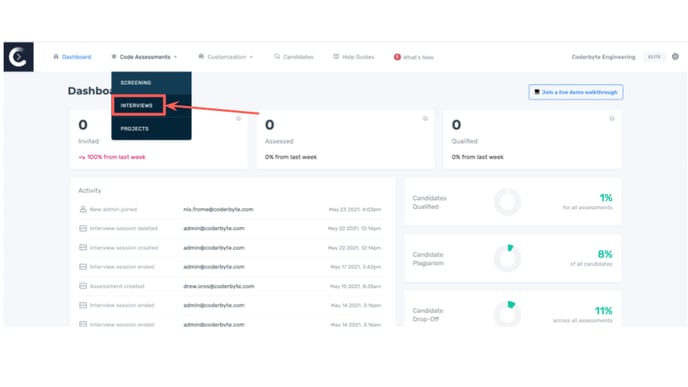Open the settings gear icon
The height and width of the screenshot is (387, 688).
(675, 57)
